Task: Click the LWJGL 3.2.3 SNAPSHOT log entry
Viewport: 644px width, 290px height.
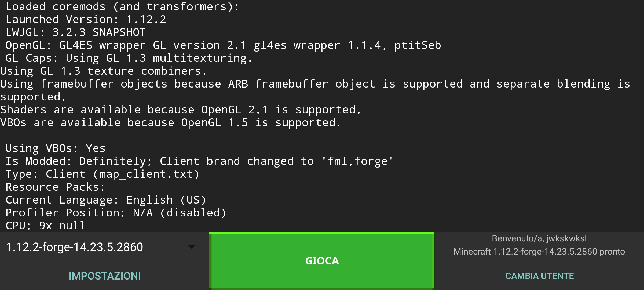Action: pyautogui.click(x=75, y=32)
